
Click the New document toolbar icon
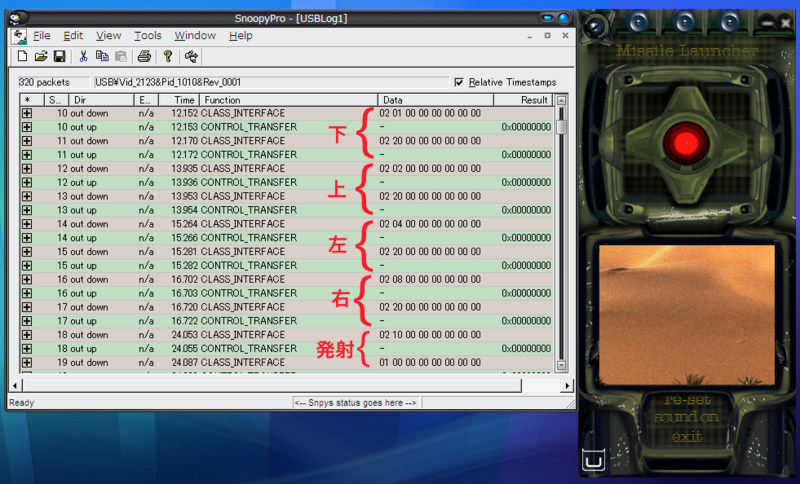pyautogui.click(x=22, y=56)
